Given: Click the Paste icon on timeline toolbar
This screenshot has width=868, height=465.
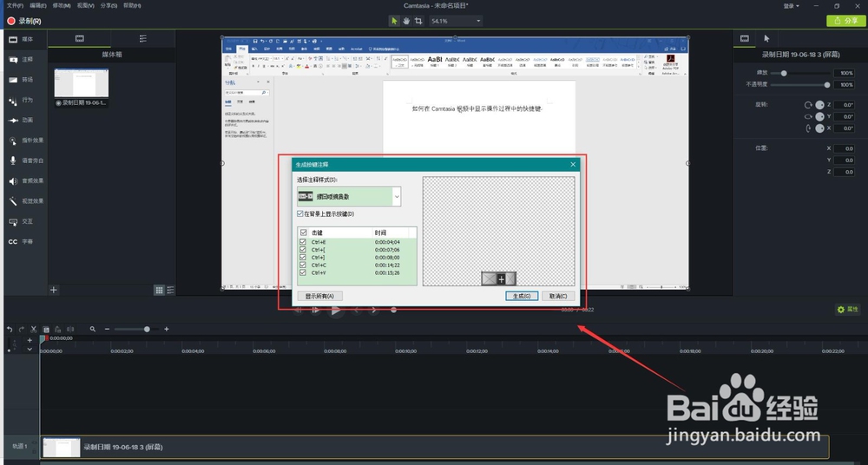Looking at the screenshot, I should coord(58,329).
